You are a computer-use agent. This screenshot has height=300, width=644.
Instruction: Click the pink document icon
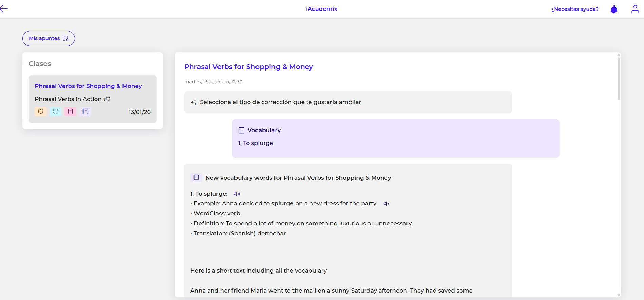(71, 112)
